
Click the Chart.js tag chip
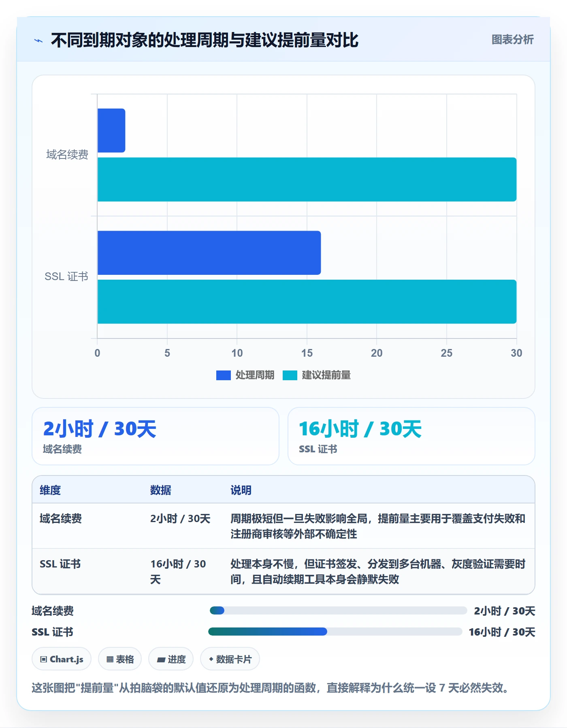click(62, 659)
